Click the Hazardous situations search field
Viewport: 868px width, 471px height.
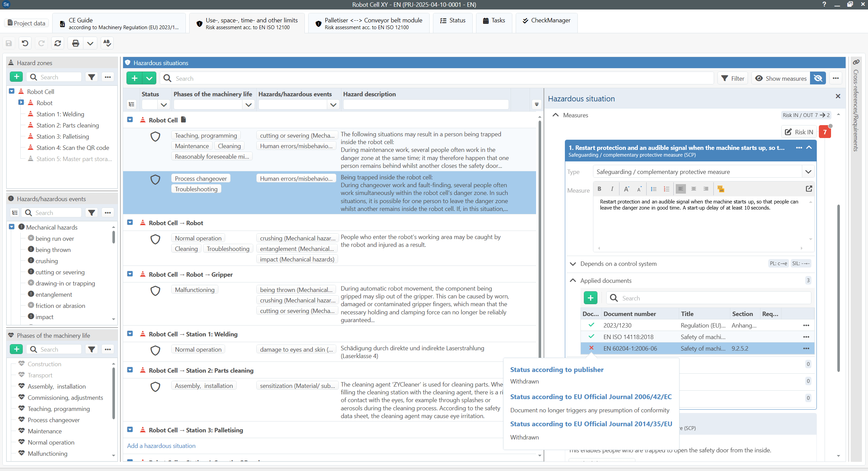pos(437,78)
